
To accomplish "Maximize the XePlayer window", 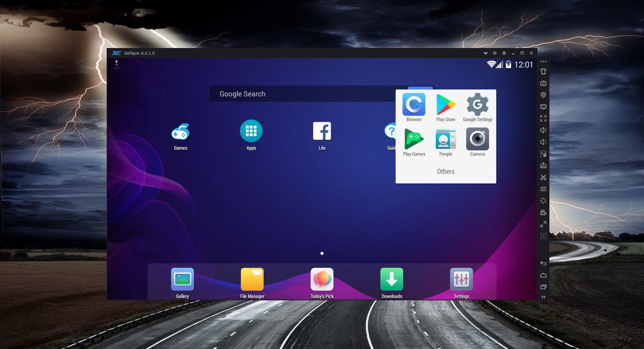I will 522,53.
